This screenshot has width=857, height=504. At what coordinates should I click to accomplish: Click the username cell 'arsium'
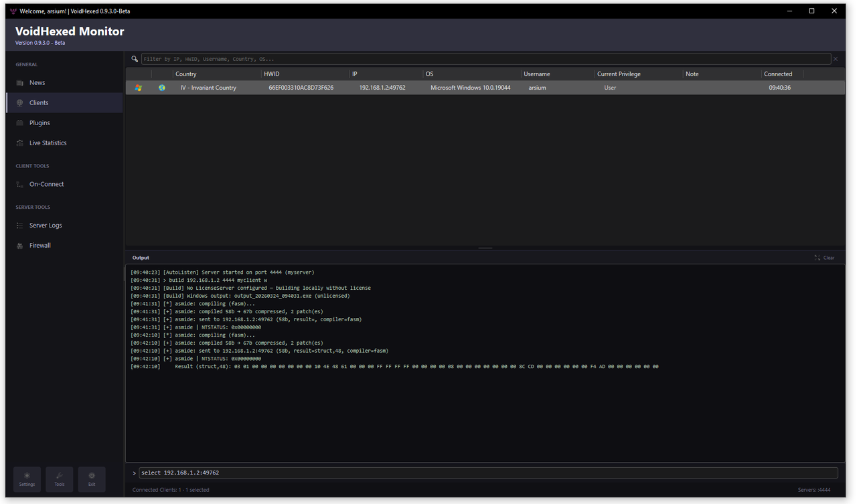538,88
